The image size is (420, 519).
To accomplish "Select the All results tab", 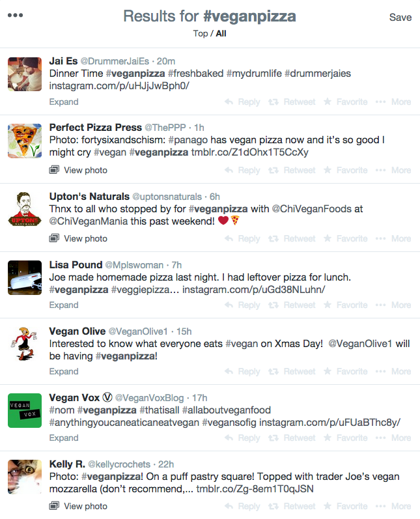I will pos(221,33).
